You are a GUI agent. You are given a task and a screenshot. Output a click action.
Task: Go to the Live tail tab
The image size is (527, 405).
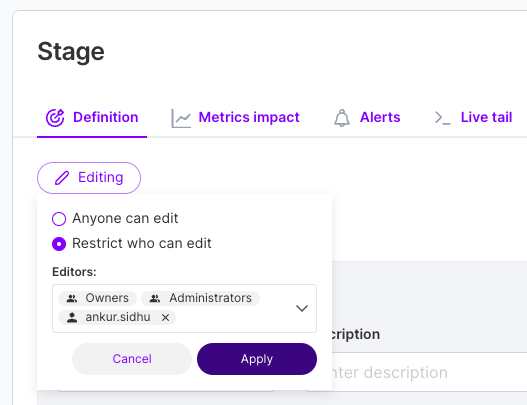coord(473,117)
